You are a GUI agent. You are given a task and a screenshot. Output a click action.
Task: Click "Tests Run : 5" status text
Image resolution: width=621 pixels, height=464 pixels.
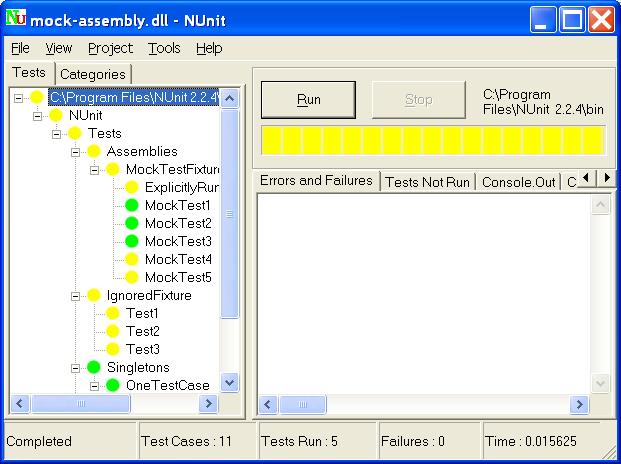tap(299, 441)
